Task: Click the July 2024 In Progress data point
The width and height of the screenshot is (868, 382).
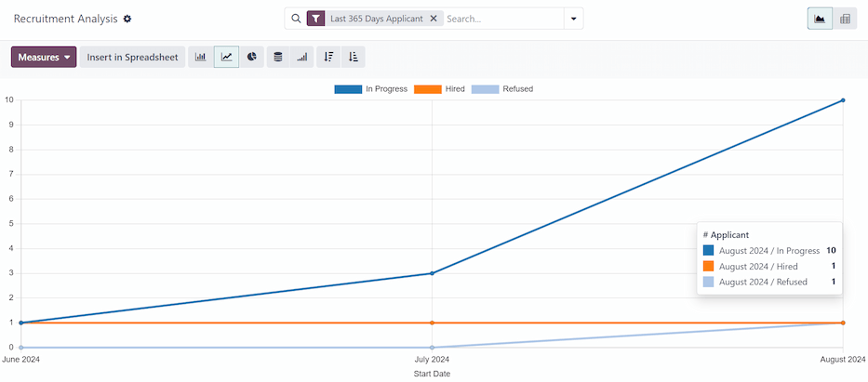Action: click(x=432, y=273)
